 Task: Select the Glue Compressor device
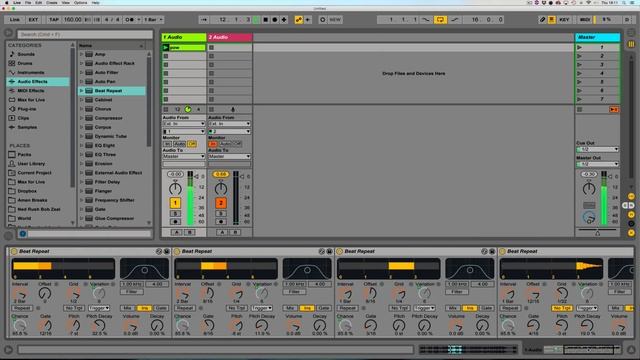(114, 218)
